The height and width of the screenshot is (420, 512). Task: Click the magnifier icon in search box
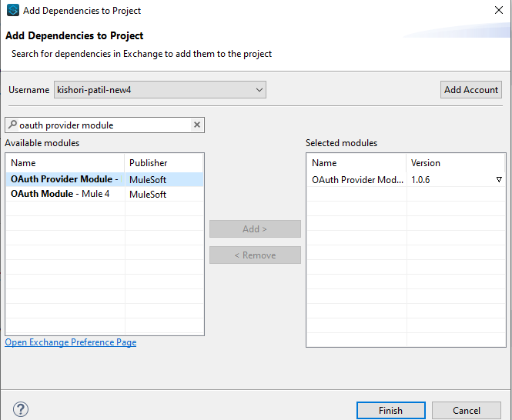[12, 125]
